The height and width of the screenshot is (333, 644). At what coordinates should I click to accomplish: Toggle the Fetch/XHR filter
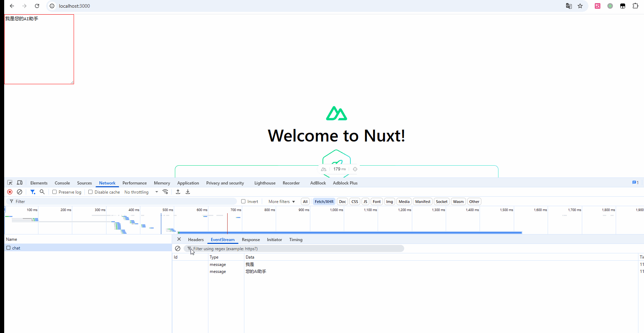[324, 202]
